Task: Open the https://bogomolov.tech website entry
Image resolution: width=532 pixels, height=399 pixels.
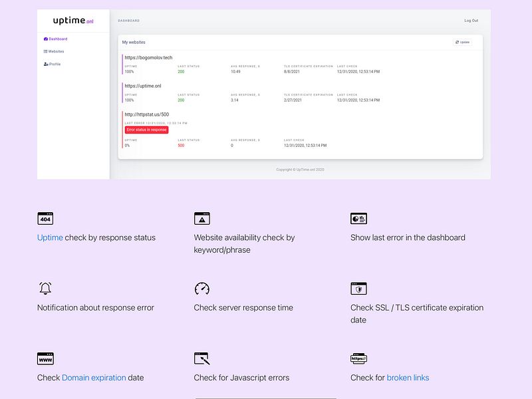Action: [148, 58]
